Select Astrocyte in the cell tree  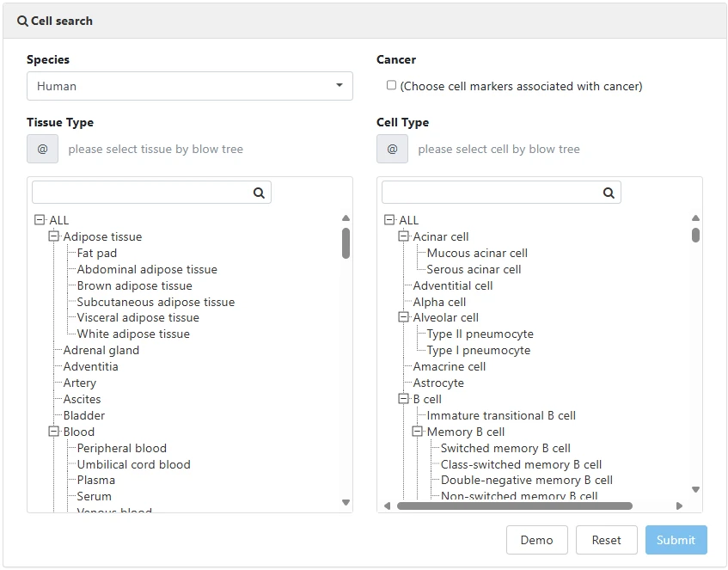[x=438, y=383]
